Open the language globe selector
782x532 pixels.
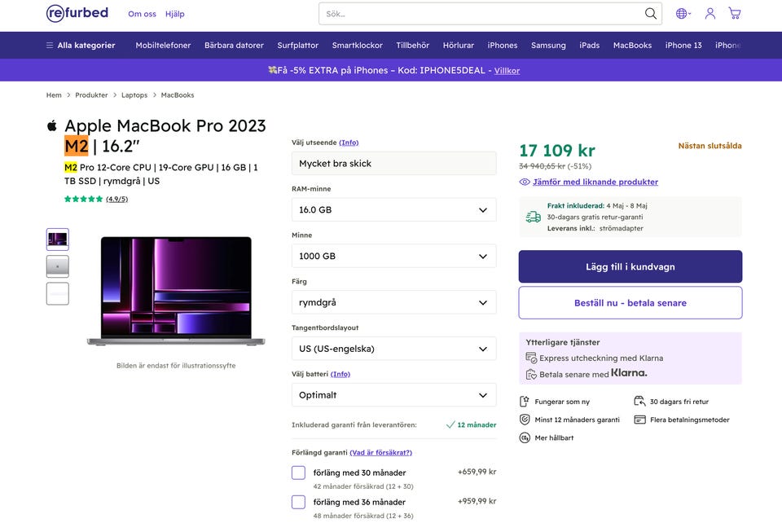click(x=682, y=14)
